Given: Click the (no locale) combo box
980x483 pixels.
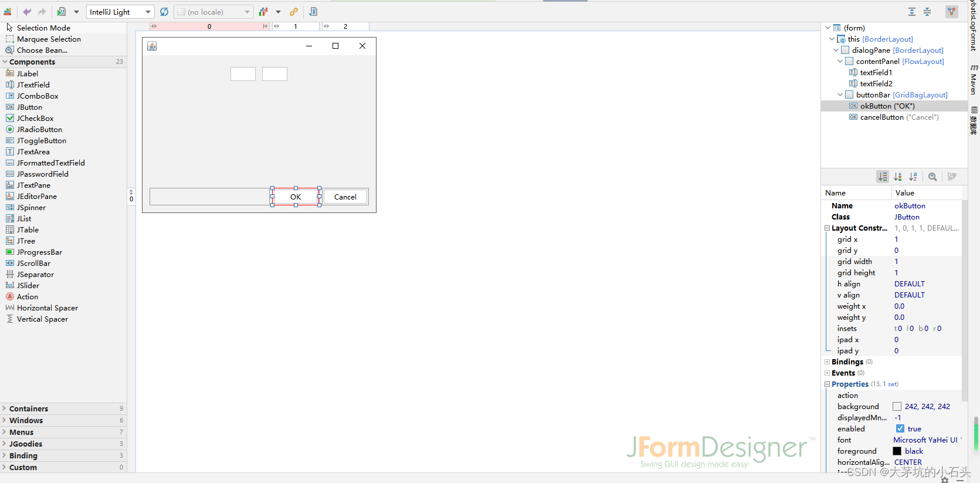Looking at the screenshot, I should click(x=213, y=12).
